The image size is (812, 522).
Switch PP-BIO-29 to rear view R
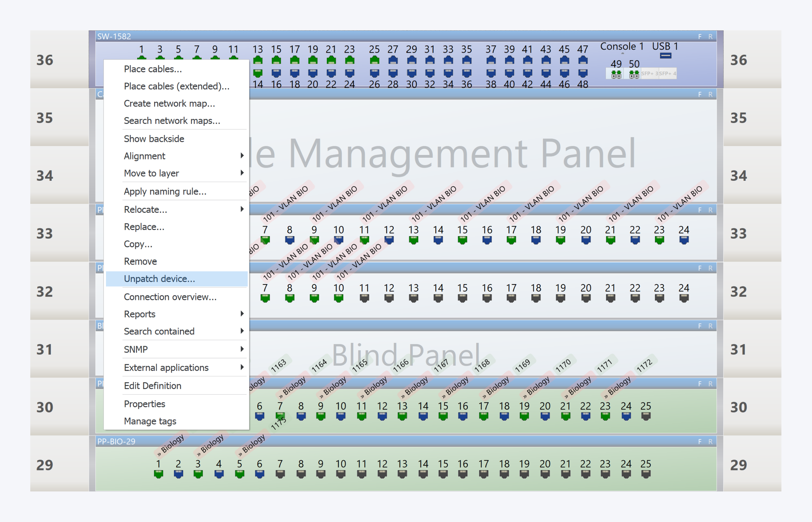(x=710, y=441)
